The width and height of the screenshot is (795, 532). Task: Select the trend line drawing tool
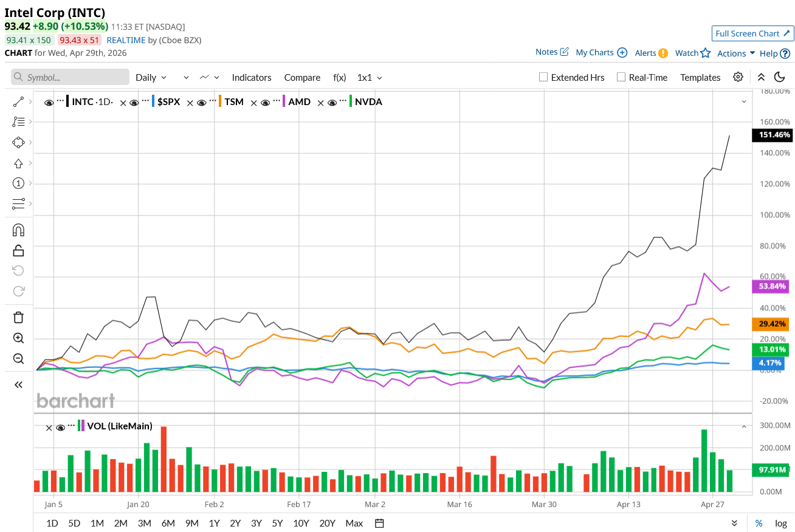(18, 102)
